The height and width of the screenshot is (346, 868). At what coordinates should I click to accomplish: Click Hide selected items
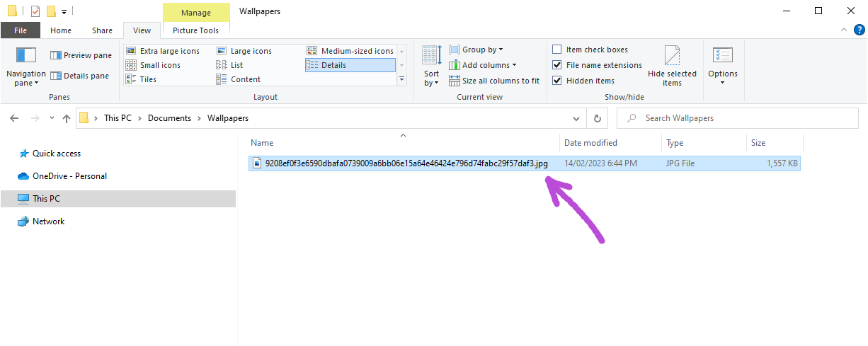click(672, 66)
